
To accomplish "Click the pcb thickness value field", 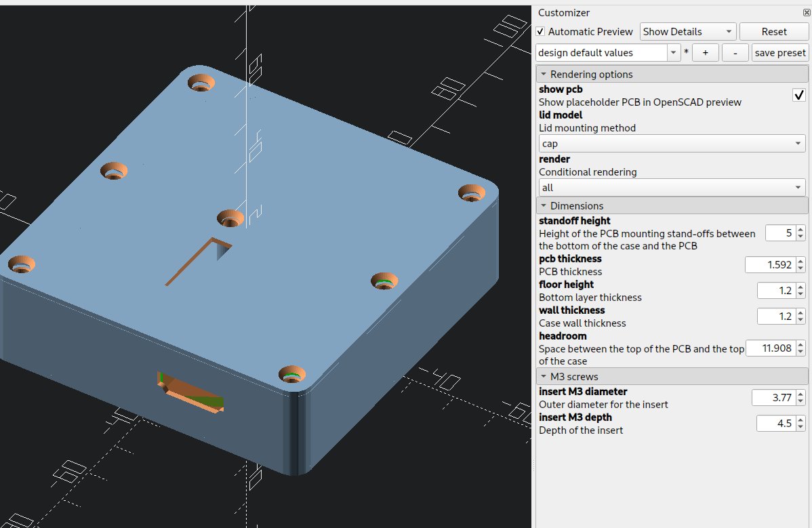I will (770, 264).
